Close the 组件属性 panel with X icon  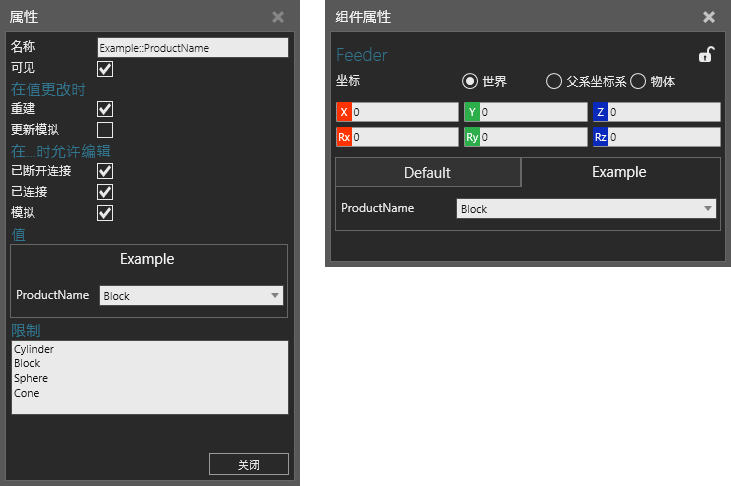tap(709, 17)
